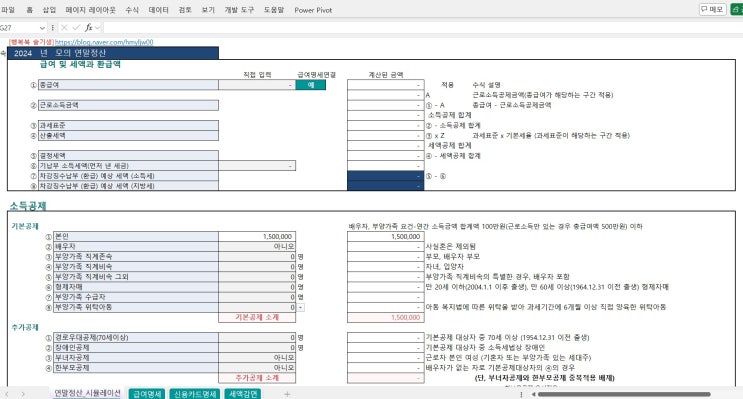Click the next sheet navigation arrow
The height and width of the screenshot is (399, 743).
23,394
